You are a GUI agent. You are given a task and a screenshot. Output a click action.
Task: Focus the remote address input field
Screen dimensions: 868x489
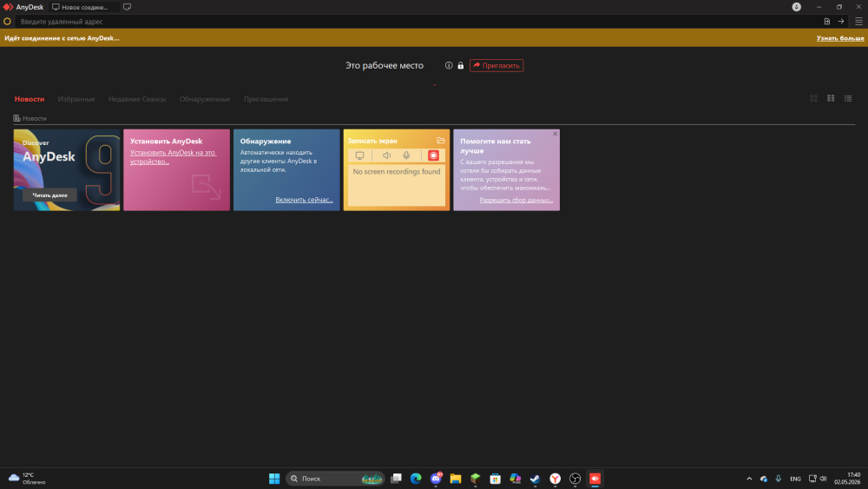[418, 22]
